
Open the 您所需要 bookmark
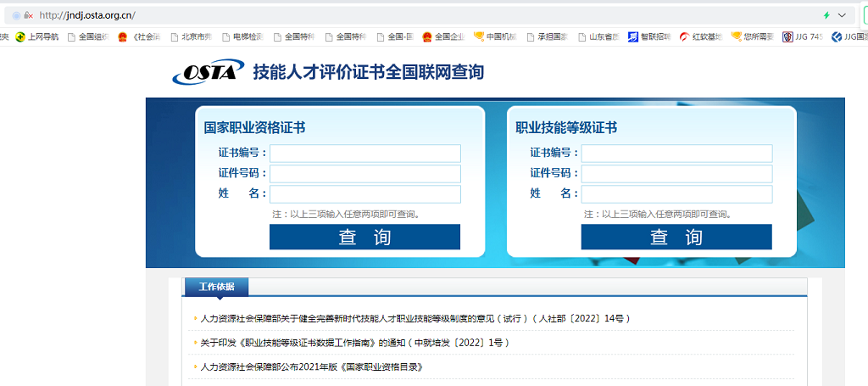(x=751, y=37)
